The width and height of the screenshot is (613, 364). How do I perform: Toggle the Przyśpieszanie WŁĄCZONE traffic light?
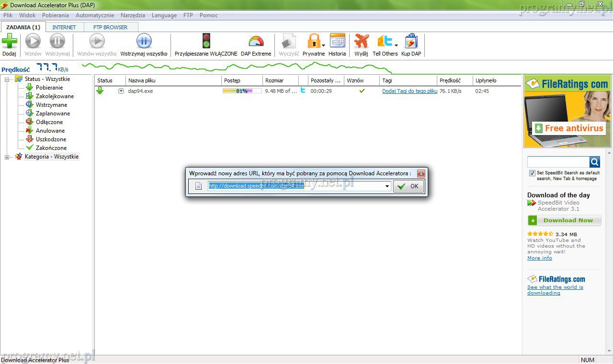(x=206, y=42)
